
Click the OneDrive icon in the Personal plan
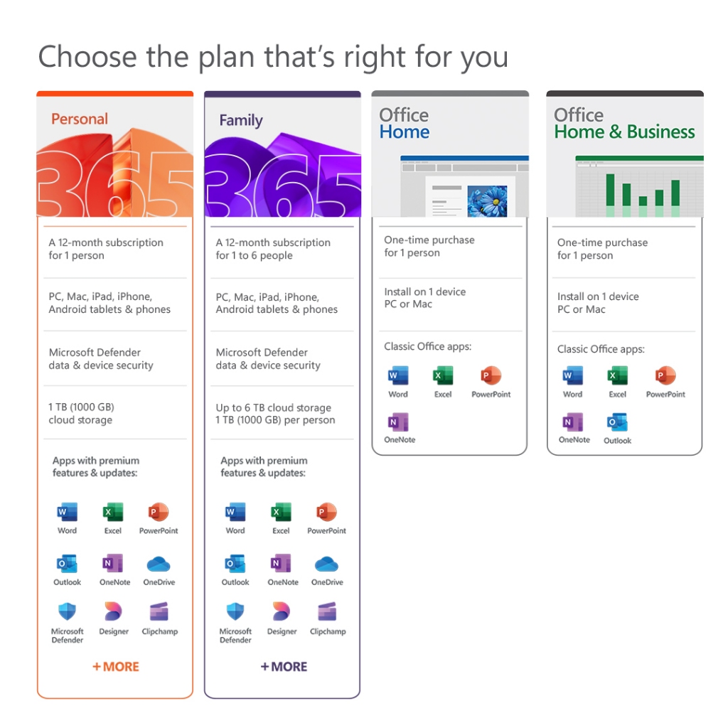(x=159, y=564)
